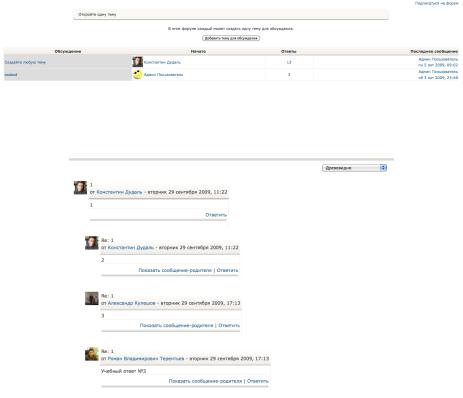The height and width of the screenshot is (398, 463).
Task: Open avatar of the first post titled 1
Action: click(x=80, y=188)
